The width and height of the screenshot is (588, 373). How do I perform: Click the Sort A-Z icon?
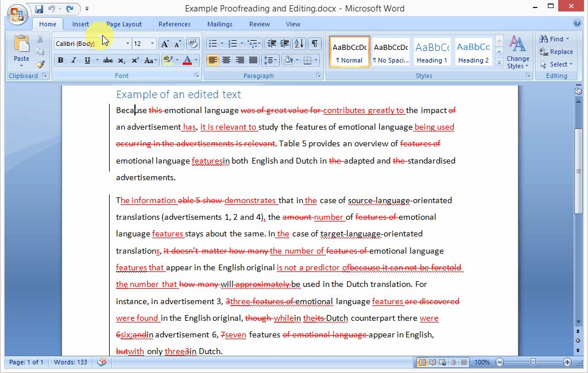click(299, 44)
